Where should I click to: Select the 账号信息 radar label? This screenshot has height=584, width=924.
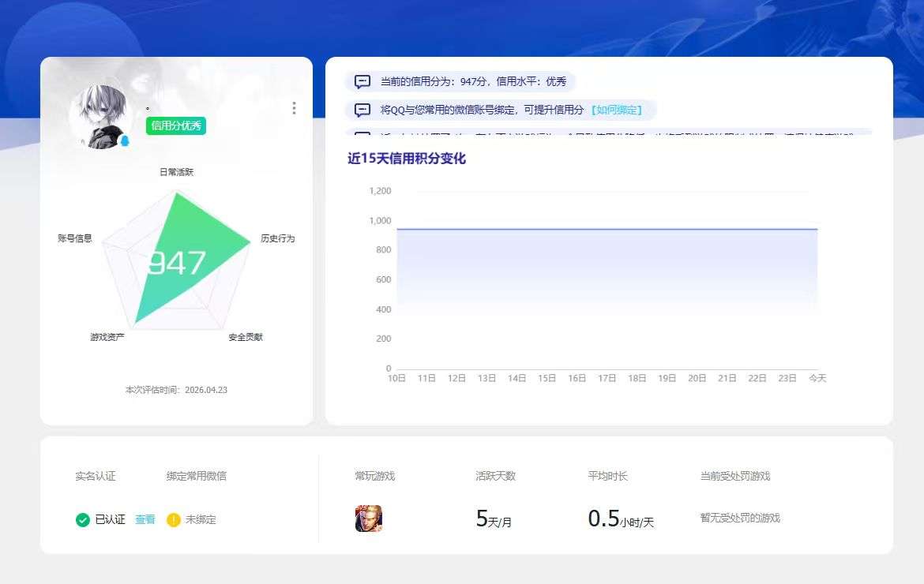tap(75, 238)
